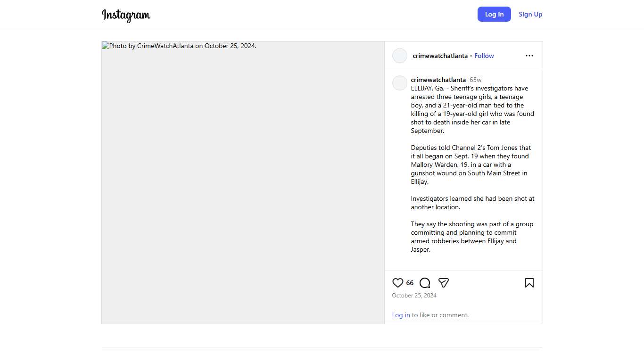Image resolution: width=644 pixels, height=362 pixels.
Task: Click the October 25, 2024 date
Action: [414, 296]
